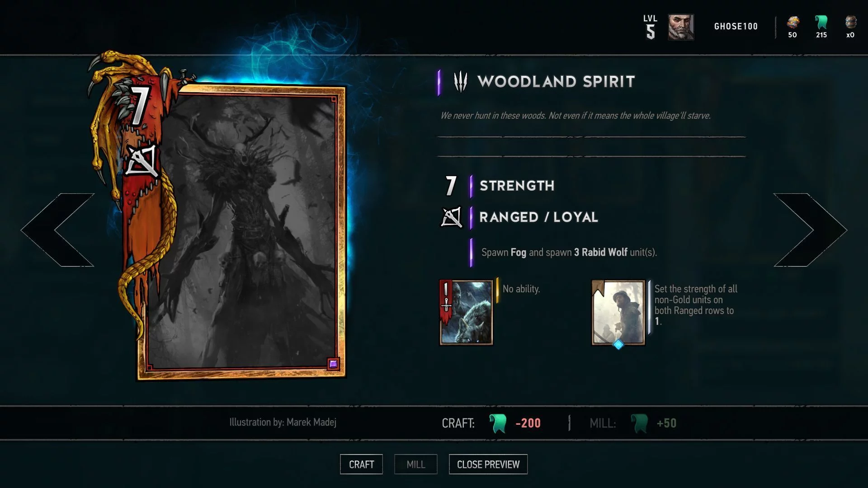Click the scraps icon next to Craft cost
868x488 pixels.
[x=498, y=423]
